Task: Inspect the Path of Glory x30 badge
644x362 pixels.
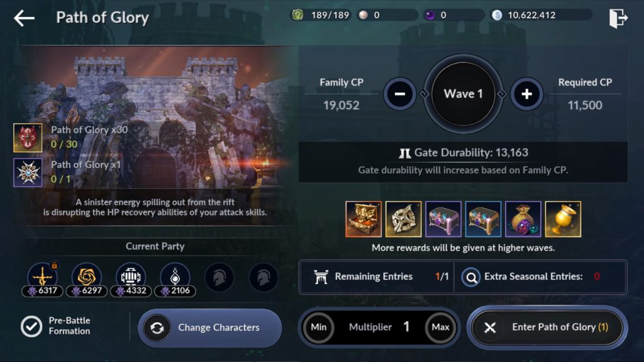Action: tap(28, 138)
